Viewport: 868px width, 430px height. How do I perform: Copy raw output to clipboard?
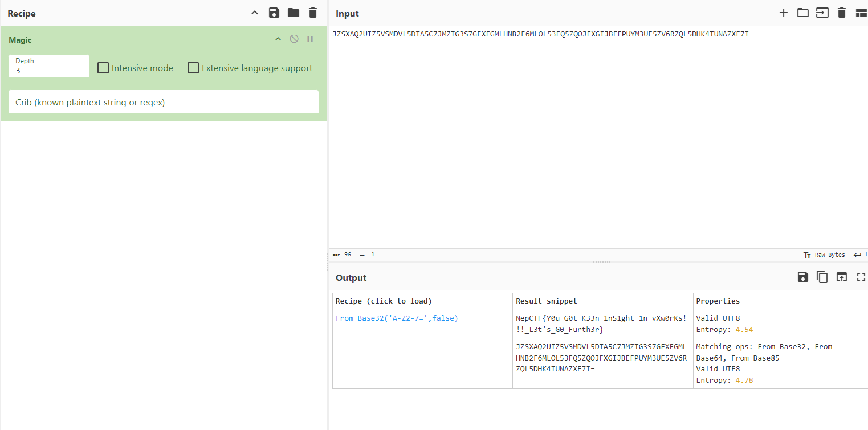[822, 277]
